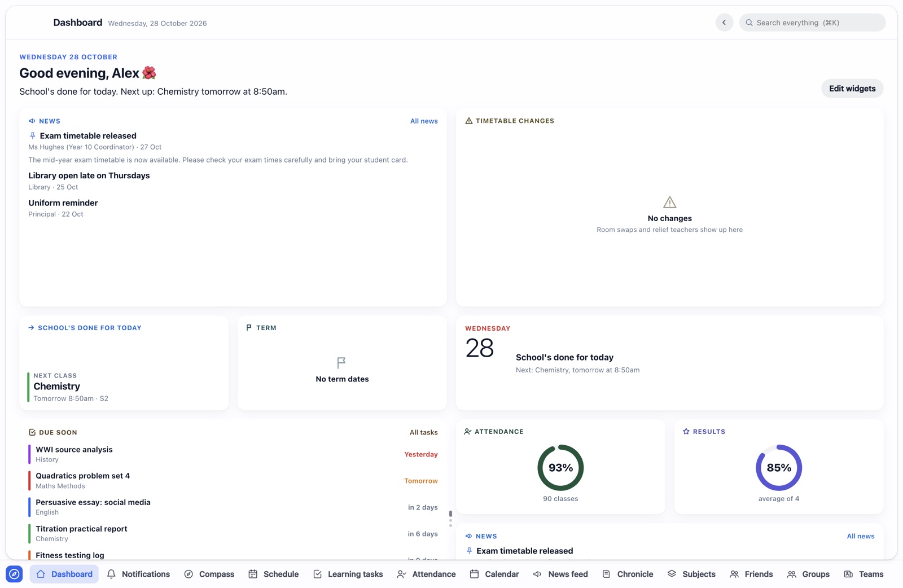
Task: Click the back chevron button
Action: pos(724,23)
